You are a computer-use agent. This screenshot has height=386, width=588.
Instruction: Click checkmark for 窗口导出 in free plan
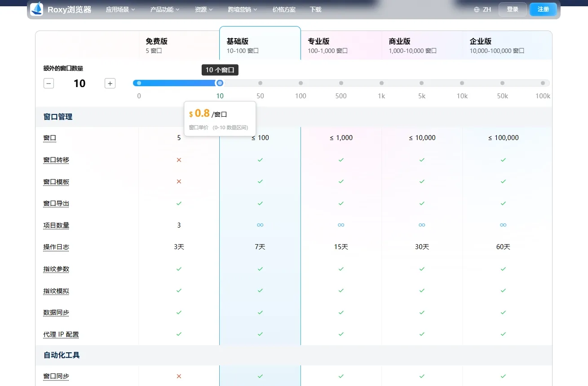179,203
